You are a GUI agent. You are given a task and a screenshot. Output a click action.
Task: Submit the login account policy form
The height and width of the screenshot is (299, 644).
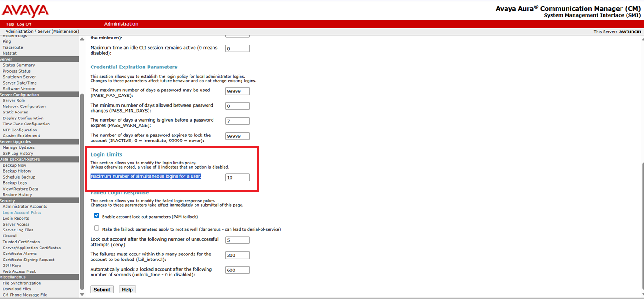point(102,290)
